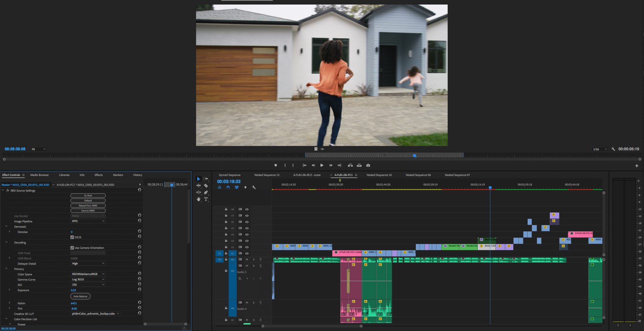Collapse the Primary section
Image resolution: width=644 pixels, height=331 pixels.
point(6,269)
